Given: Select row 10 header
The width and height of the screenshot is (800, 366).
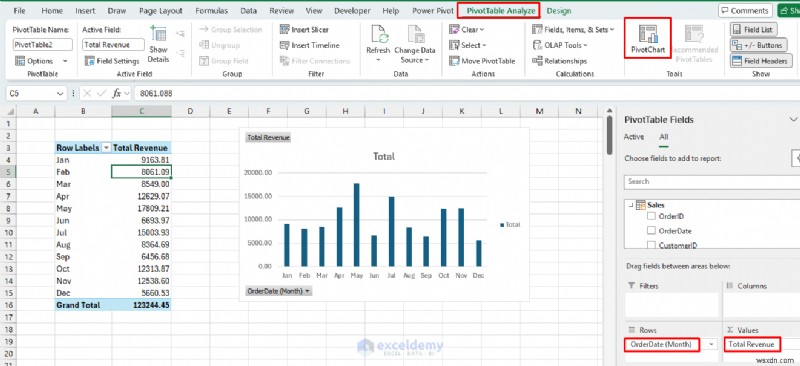Looking at the screenshot, I should [x=8, y=233].
